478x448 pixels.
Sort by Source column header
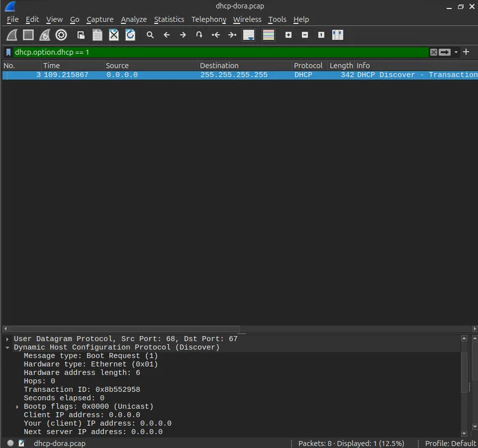coord(151,66)
